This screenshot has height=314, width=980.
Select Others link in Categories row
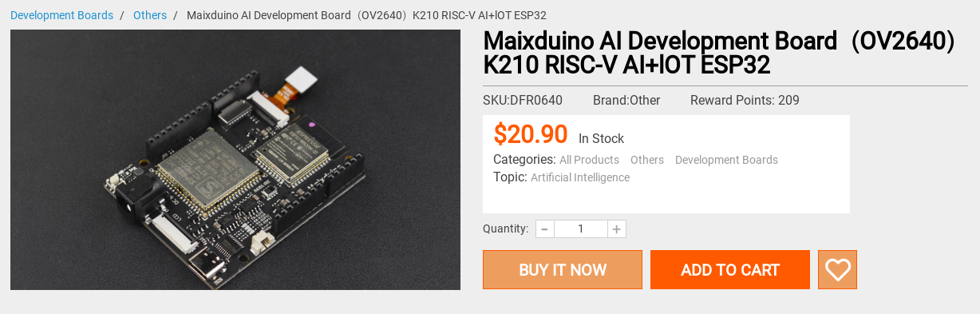point(647,160)
